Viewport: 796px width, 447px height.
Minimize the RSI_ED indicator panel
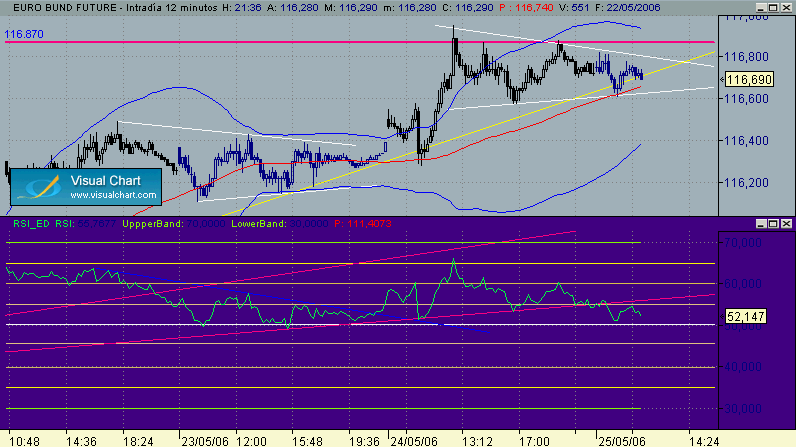coord(760,224)
